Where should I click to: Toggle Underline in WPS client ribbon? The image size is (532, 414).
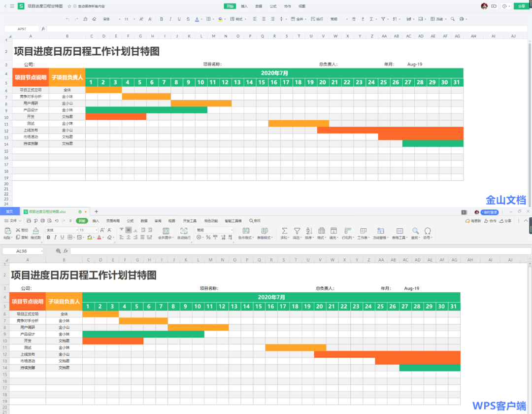(x=62, y=238)
